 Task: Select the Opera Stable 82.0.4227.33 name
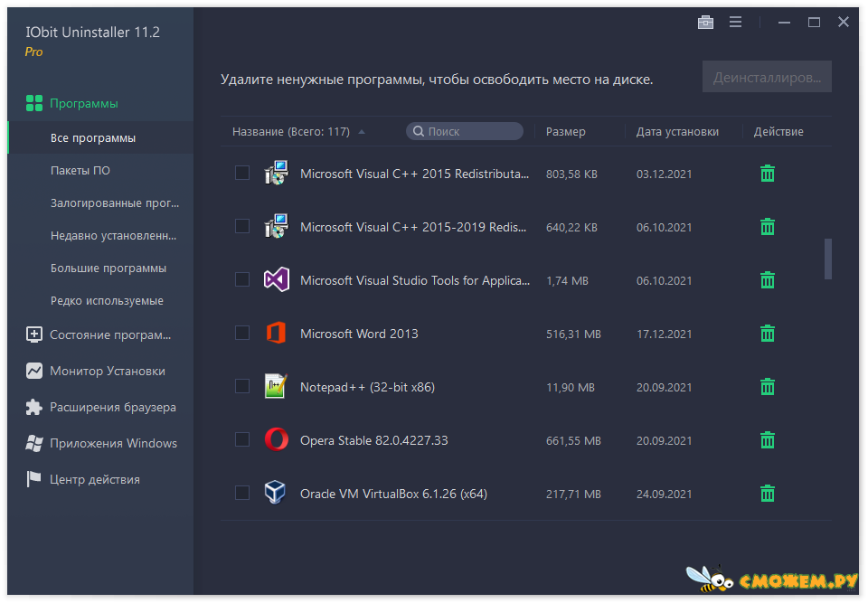(x=373, y=441)
